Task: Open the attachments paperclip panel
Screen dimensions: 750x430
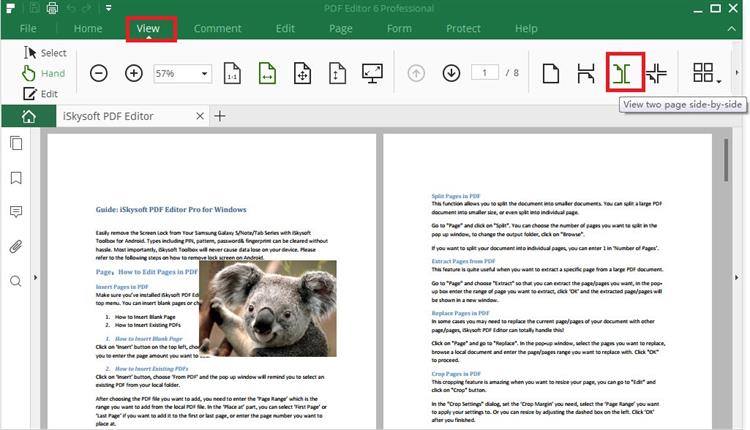Action: 16,247
